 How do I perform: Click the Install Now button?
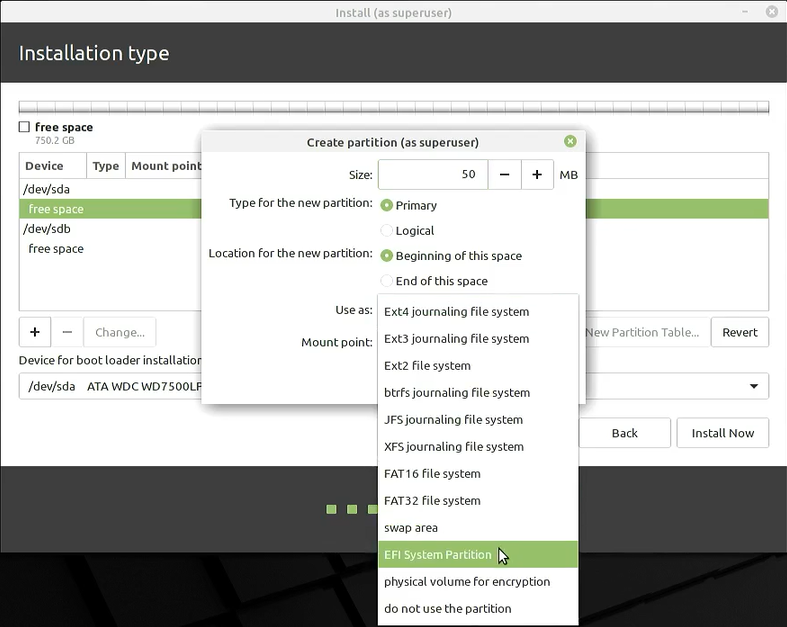[722, 433]
